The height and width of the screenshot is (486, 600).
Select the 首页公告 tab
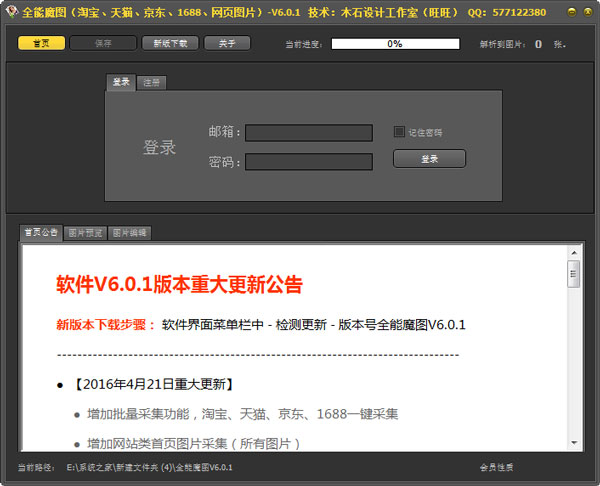click(x=41, y=232)
